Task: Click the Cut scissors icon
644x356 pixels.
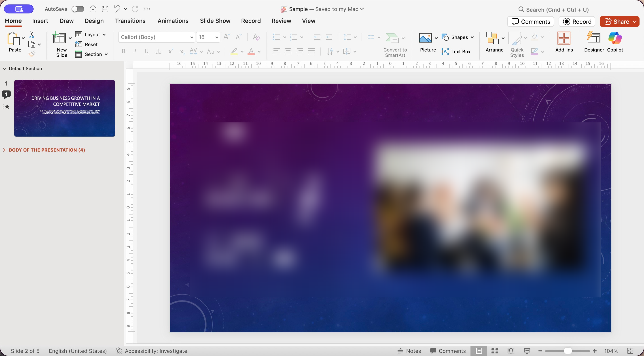Action: [x=32, y=34]
